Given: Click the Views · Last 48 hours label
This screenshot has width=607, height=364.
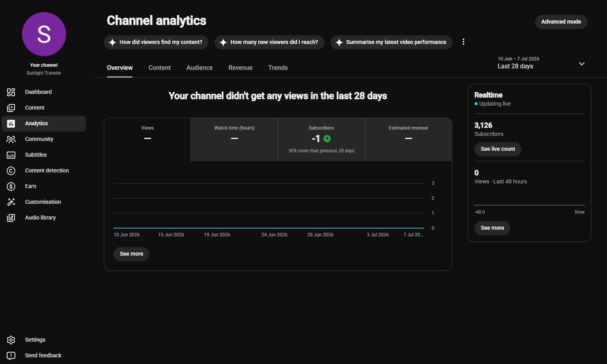Looking at the screenshot, I should [500, 181].
